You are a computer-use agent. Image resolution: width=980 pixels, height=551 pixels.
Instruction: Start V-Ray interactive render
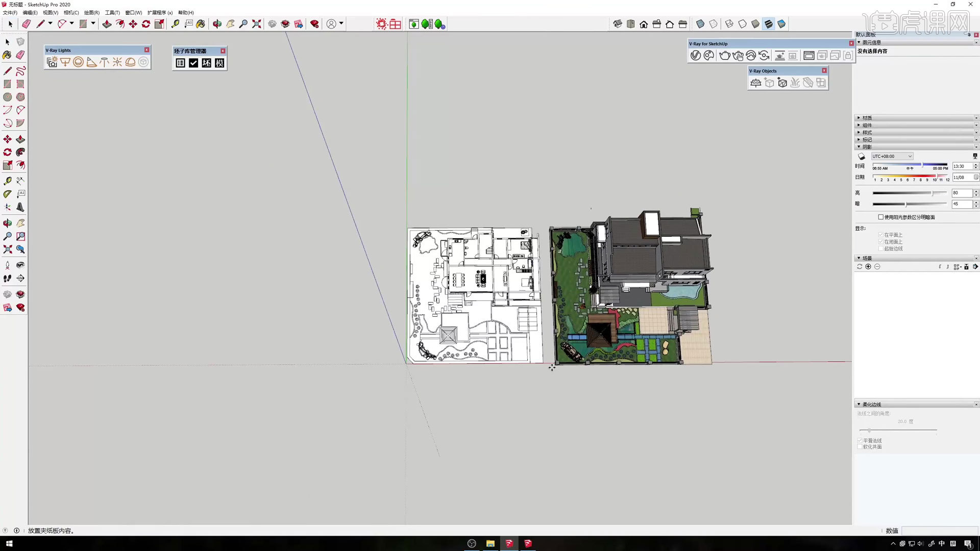[738, 56]
